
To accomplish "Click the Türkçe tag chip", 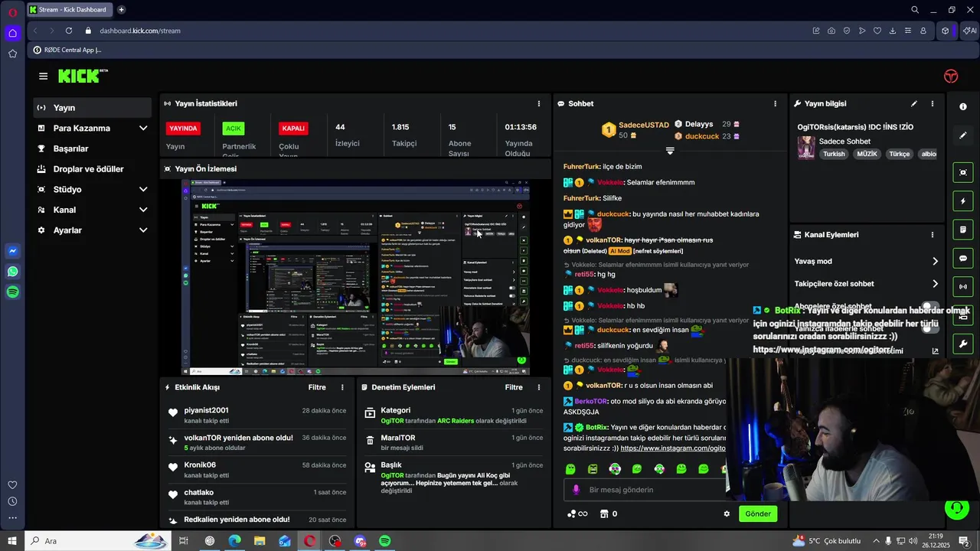I will click(x=900, y=154).
